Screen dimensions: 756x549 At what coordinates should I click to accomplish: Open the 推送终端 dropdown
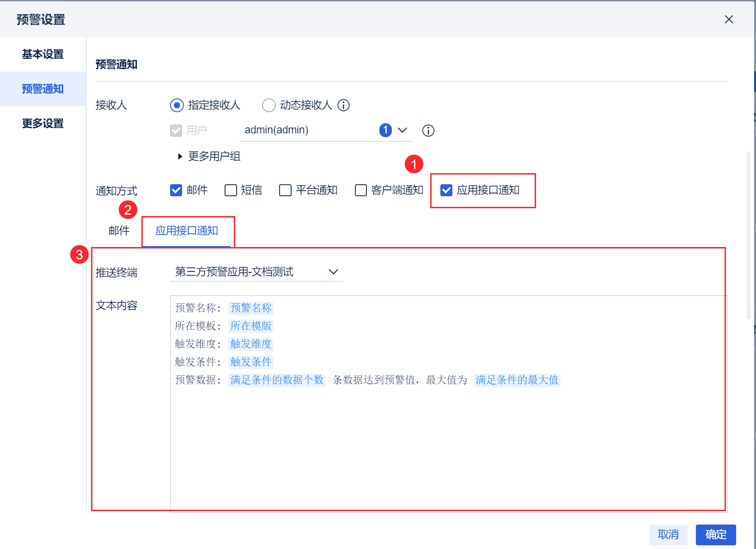click(256, 272)
